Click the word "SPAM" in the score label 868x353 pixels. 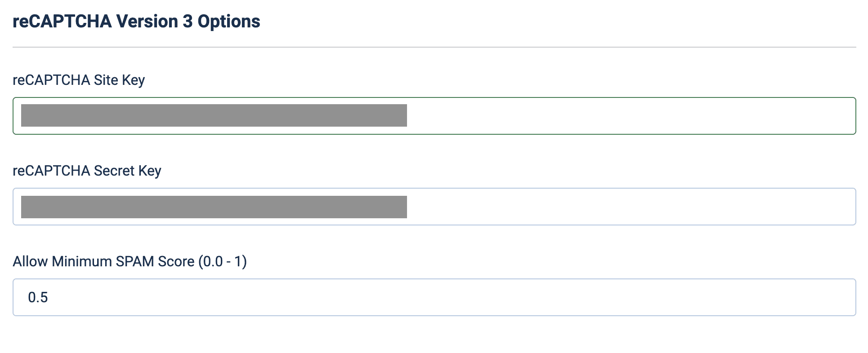(x=135, y=261)
